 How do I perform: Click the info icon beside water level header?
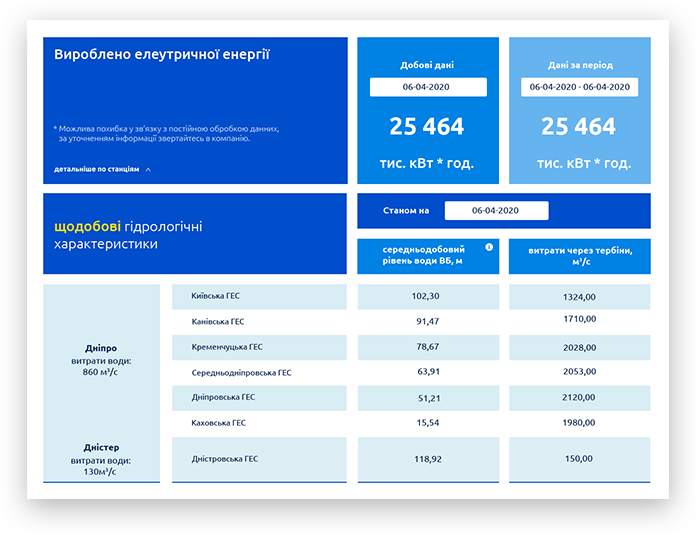(489, 247)
